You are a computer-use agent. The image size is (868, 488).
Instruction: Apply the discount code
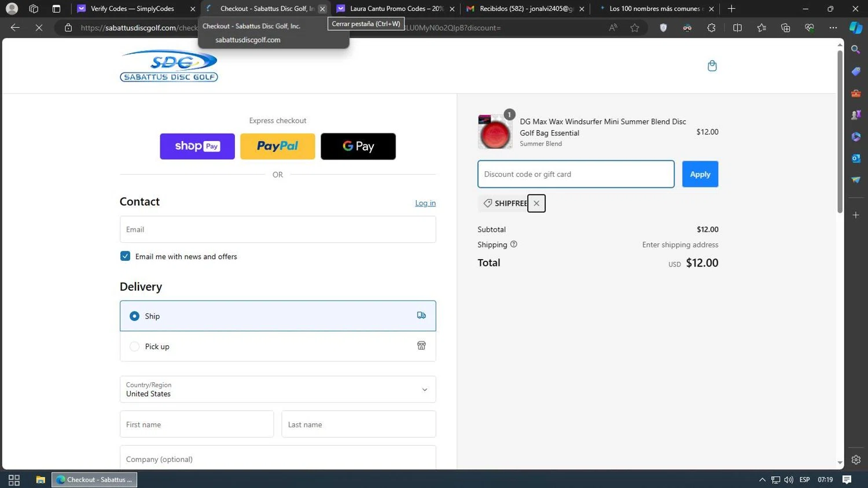click(x=700, y=174)
